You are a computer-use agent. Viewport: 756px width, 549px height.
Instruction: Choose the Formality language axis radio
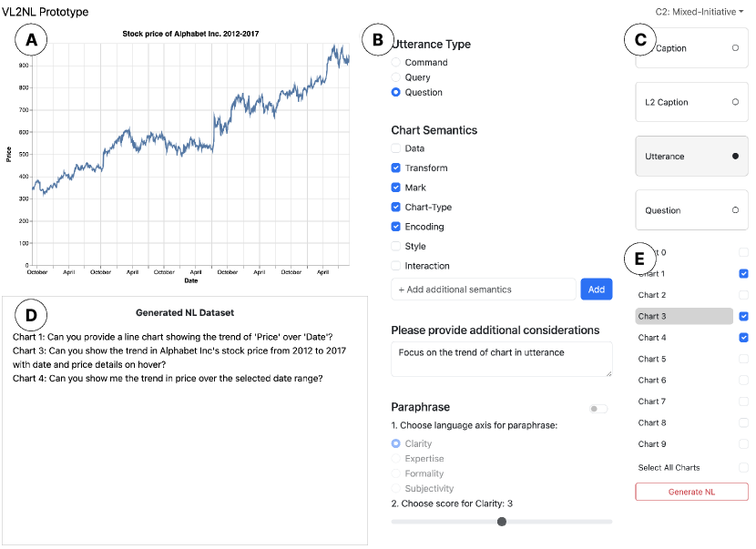(396, 473)
